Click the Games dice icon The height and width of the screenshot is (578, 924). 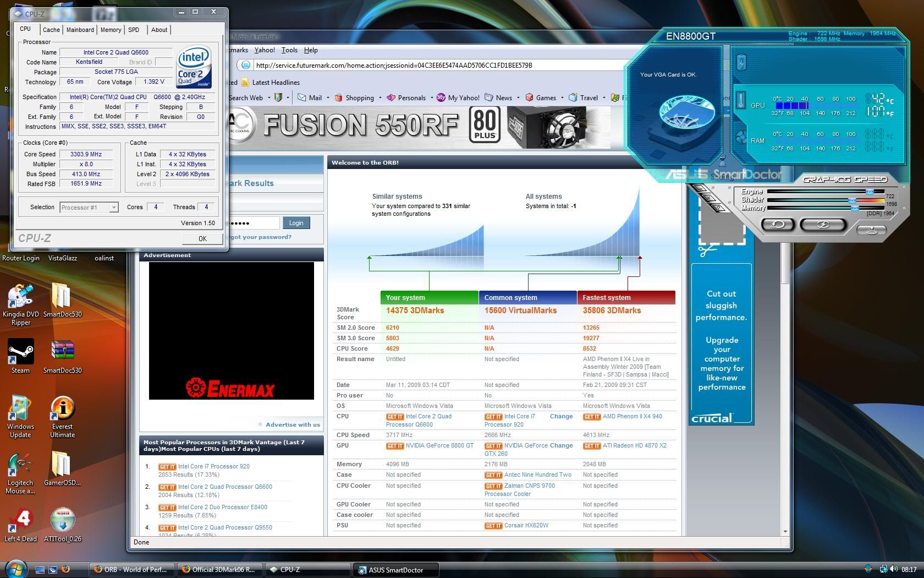tap(529, 97)
